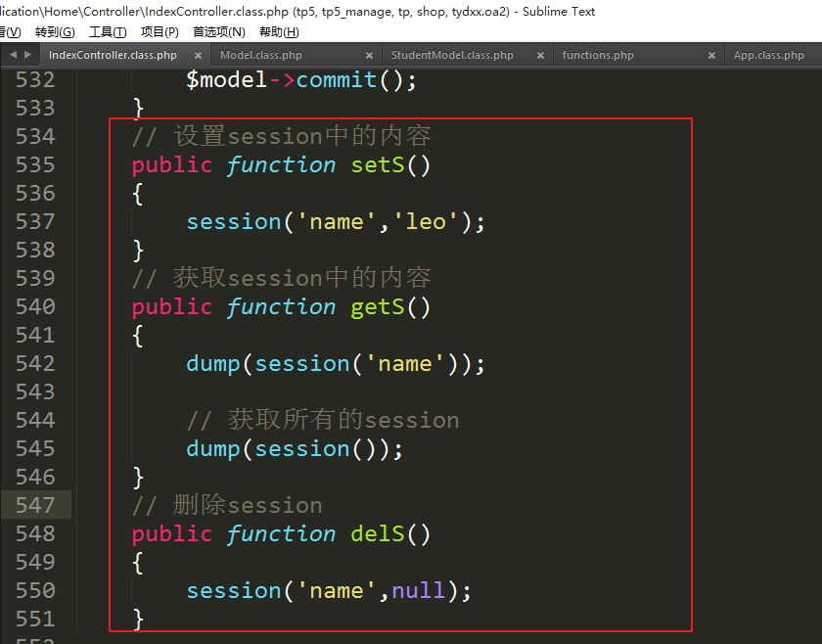
Task: Open the 帮助(H) menu
Action: [279, 32]
